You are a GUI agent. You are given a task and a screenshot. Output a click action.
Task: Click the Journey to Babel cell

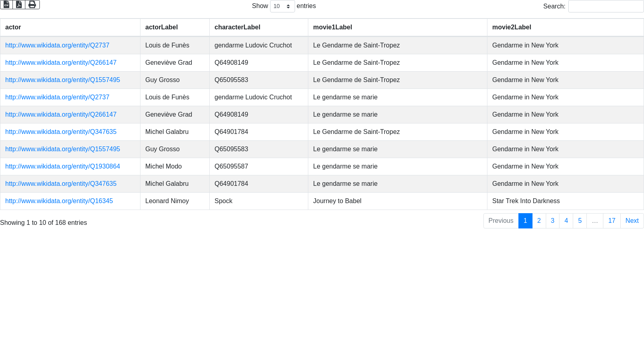(398, 201)
